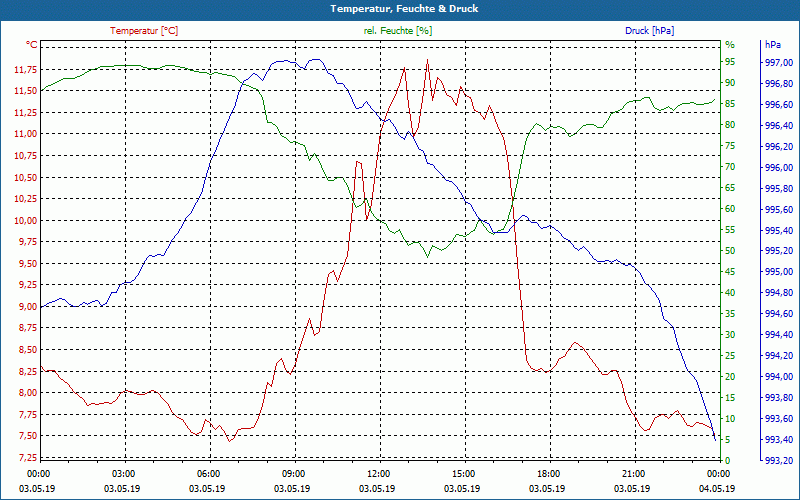Click the 11,00 temperature axis value
The width and height of the screenshot is (800, 500).
tap(25, 134)
